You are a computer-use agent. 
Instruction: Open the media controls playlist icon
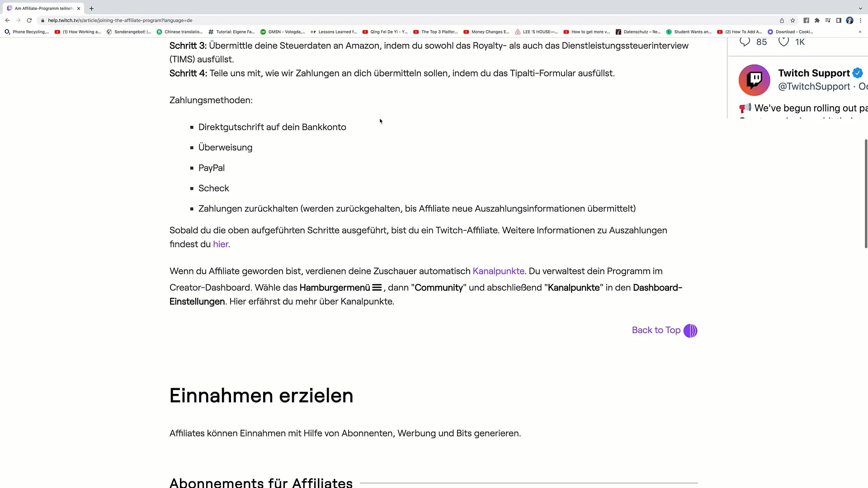828,20
